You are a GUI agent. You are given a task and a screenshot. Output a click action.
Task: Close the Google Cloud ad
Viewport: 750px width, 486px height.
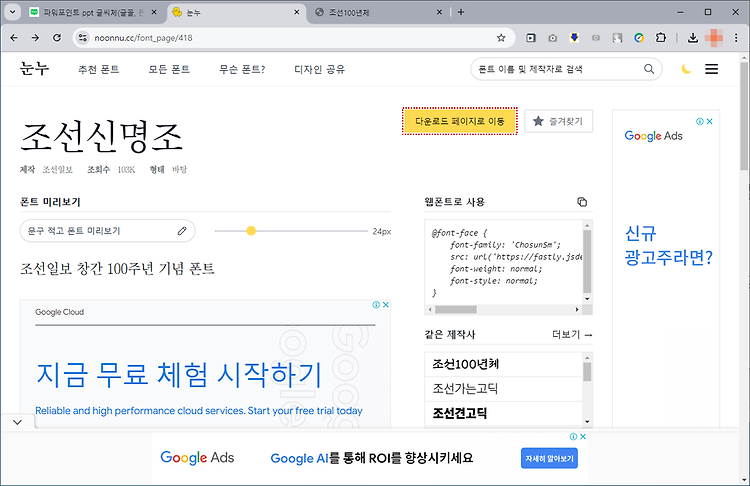click(386, 305)
